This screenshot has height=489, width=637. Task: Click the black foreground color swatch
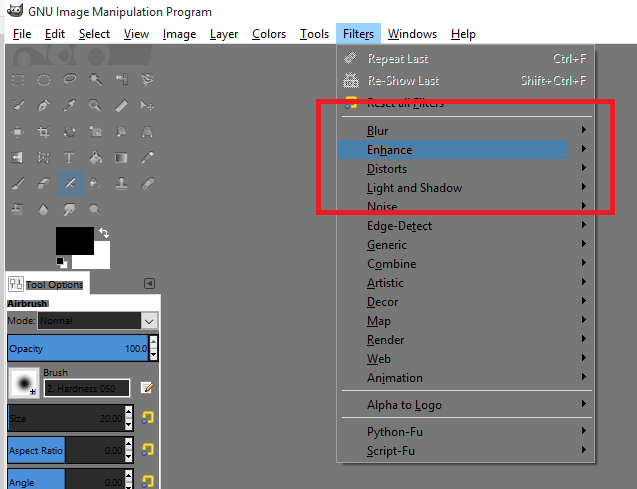(72, 240)
